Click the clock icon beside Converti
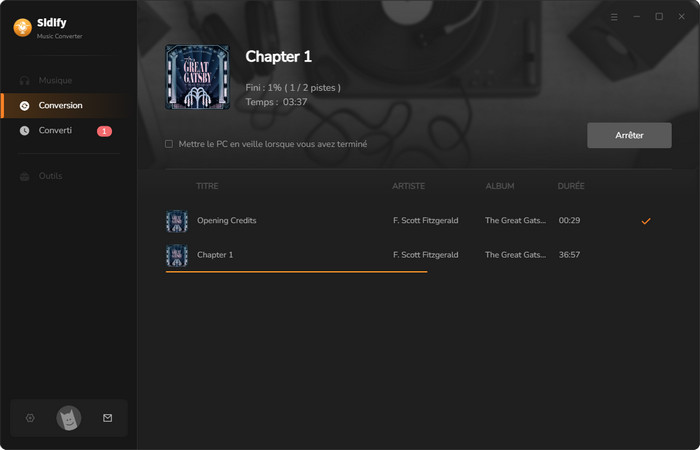The height and width of the screenshot is (450, 700). click(25, 130)
